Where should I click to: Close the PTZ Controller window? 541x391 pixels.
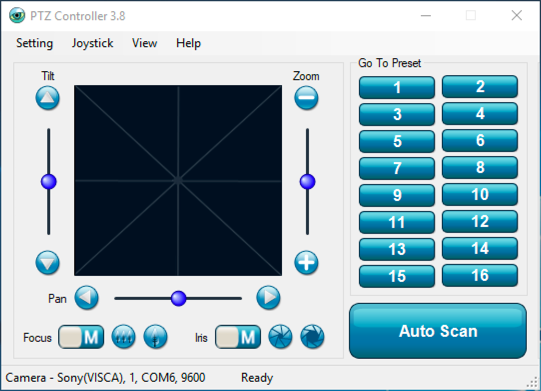(517, 16)
